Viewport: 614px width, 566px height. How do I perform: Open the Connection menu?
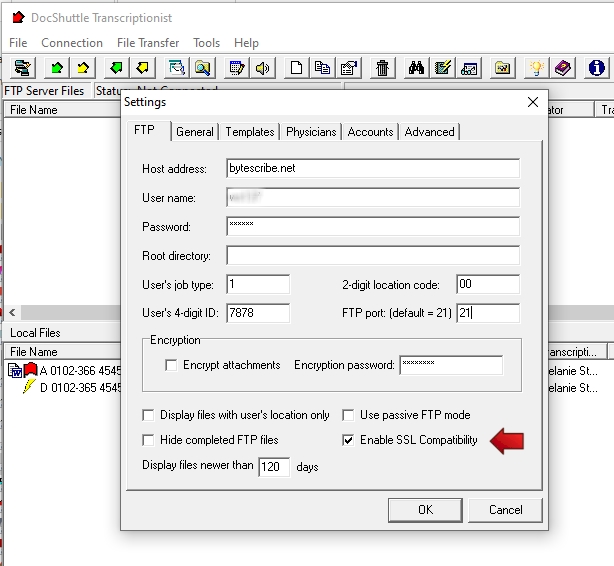tap(72, 43)
